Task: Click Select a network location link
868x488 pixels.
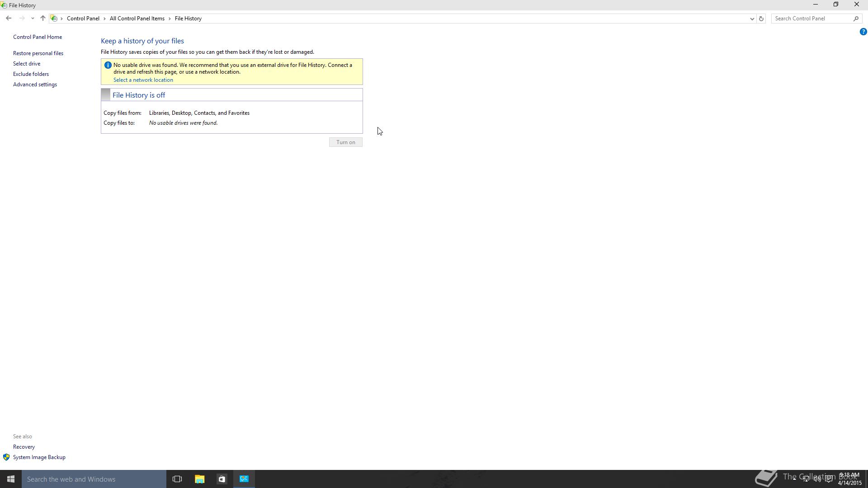Action: click(x=143, y=80)
